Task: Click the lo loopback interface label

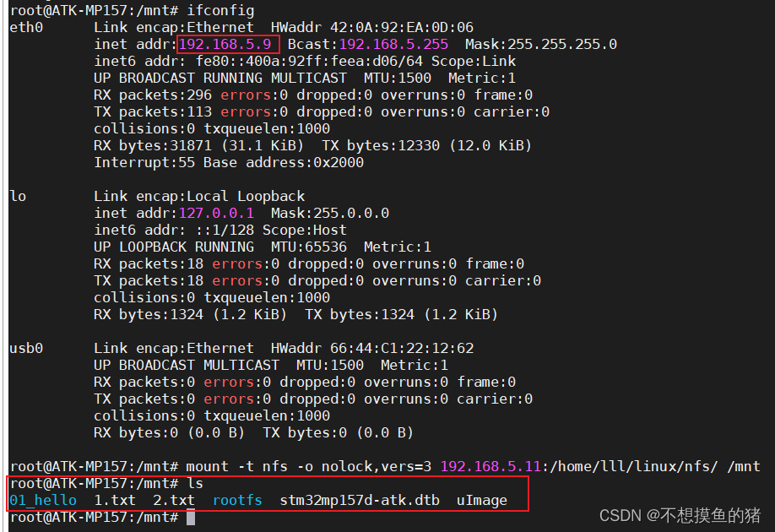Action: 17,196
